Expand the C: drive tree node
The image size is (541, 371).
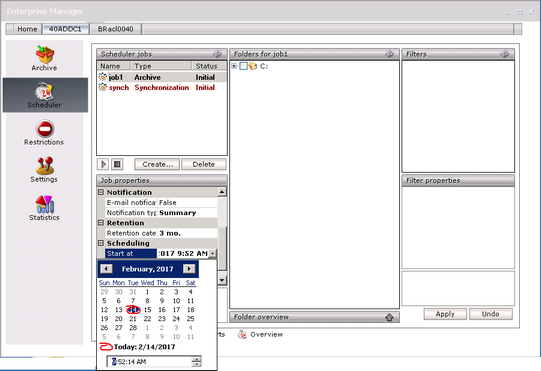[x=234, y=66]
